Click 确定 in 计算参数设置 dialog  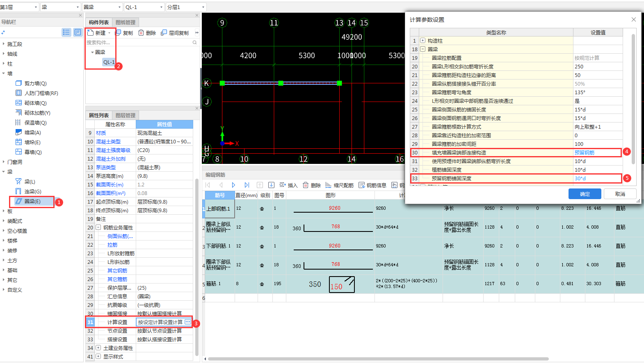pyautogui.click(x=585, y=194)
